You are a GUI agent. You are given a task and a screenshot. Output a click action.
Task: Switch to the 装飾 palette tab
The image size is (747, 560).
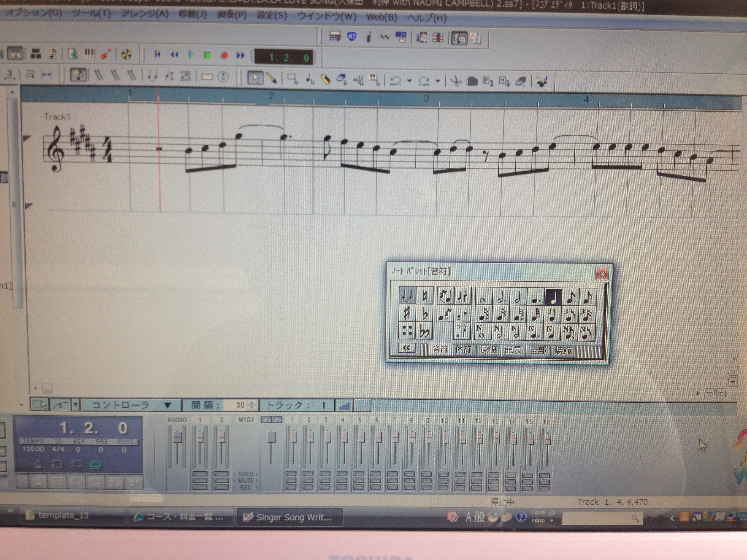click(563, 351)
